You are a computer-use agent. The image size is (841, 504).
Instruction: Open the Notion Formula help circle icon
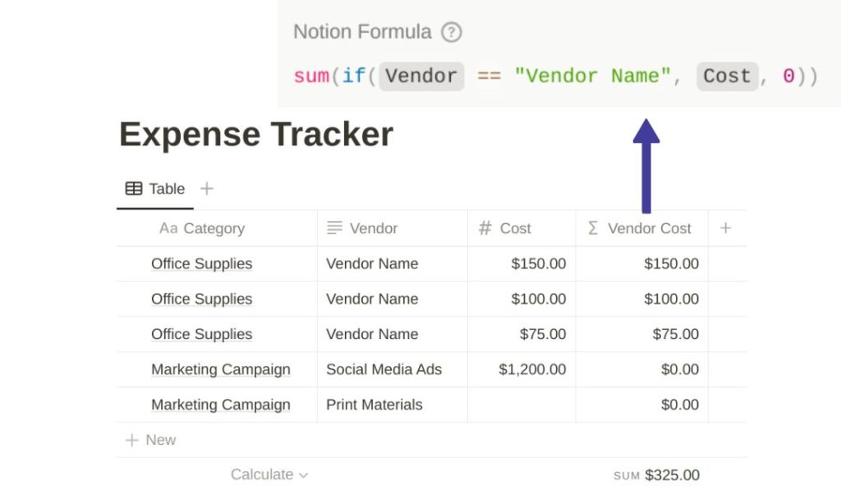click(x=451, y=33)
